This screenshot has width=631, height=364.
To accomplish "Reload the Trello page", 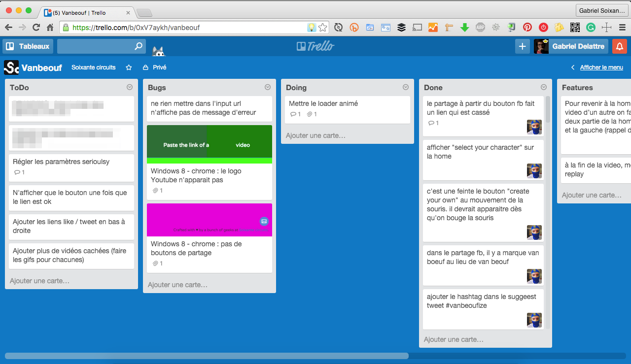I will (36, 28).
